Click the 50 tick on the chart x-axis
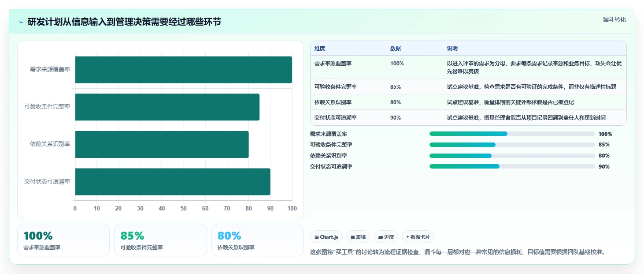 [x=183, y=208]
